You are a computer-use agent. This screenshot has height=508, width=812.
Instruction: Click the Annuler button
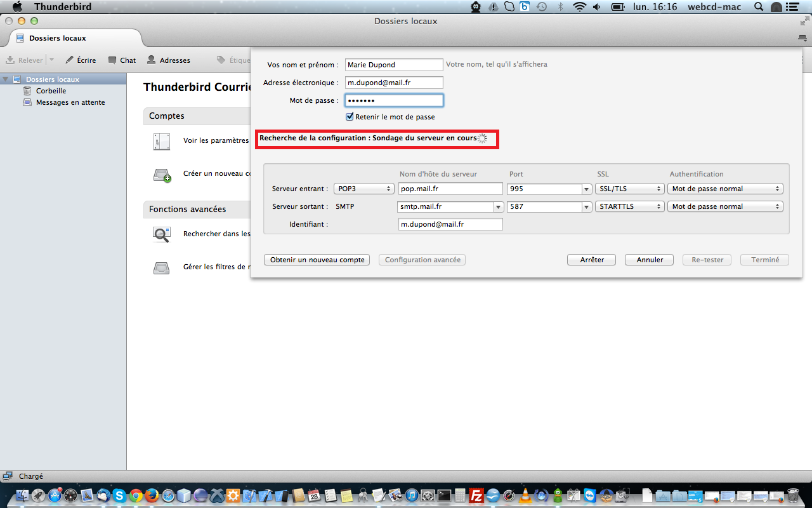(x=649, y=260)
